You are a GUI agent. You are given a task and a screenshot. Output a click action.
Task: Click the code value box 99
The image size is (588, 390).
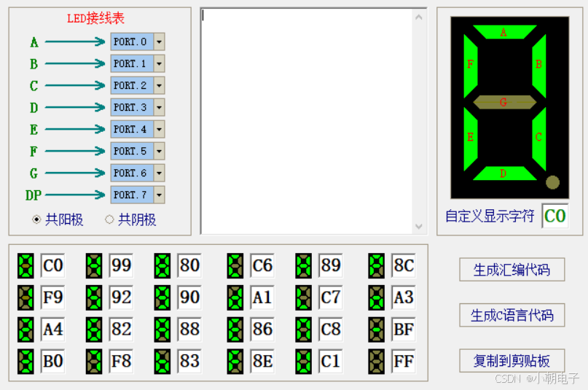121,265
